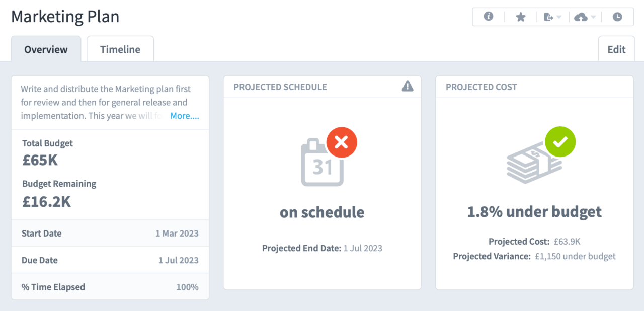Screen dimensions: 644x311
Task: Click the export document icon
Action: tap(548, 16)
